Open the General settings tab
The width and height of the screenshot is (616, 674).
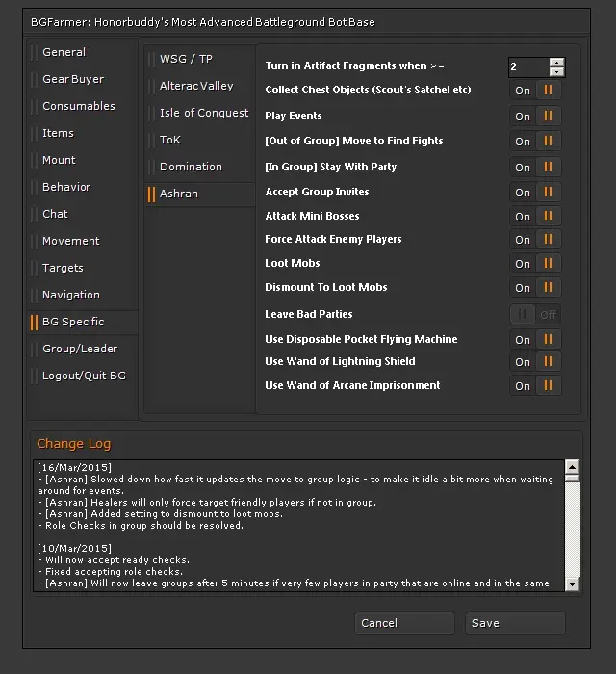(83, 52)
